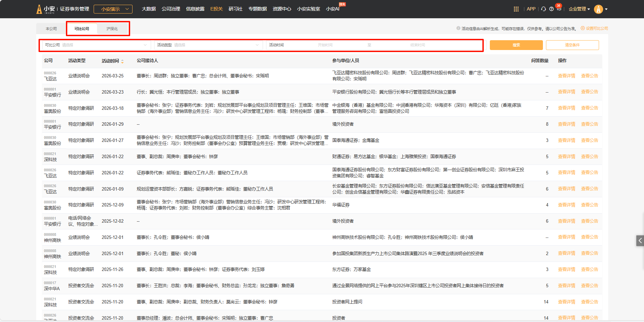Image resolution: width=644 pixels, height=322 pixels.
Task: Switch to the 本公司 tab
Action: coord(51,29)
